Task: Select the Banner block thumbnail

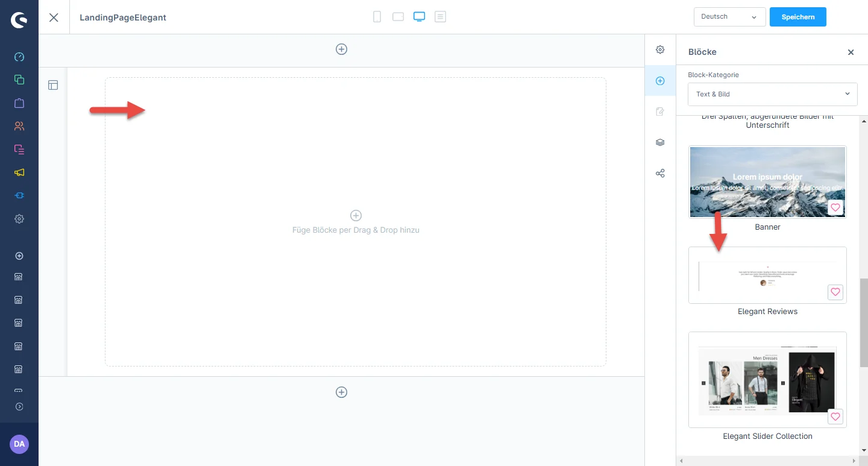Action: 767,181
